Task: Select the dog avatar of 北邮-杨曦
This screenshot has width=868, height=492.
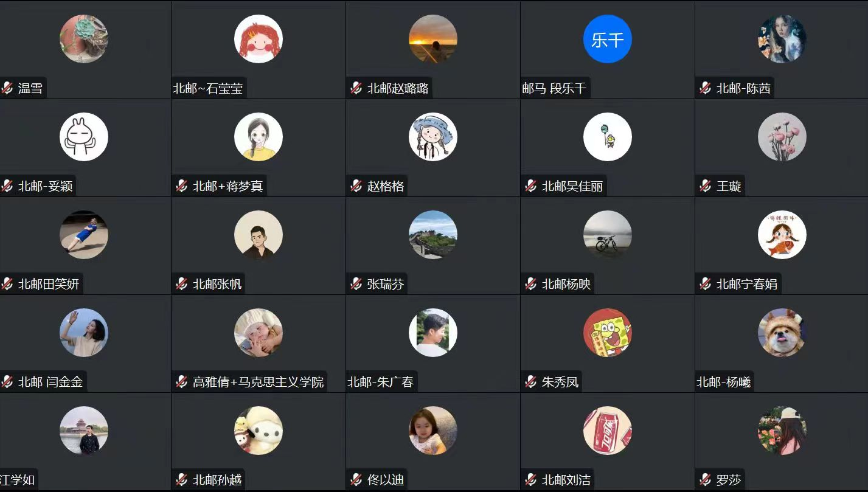Action: 782,333
